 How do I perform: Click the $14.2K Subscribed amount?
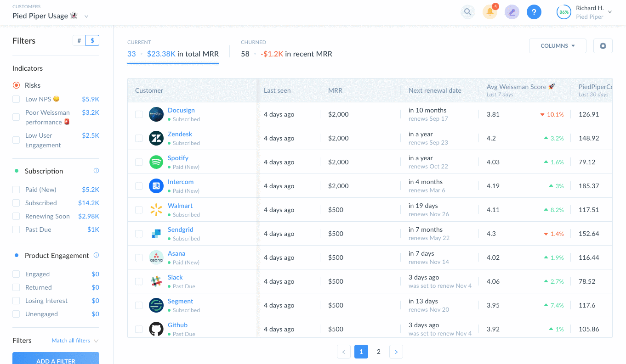coord(89,203)
